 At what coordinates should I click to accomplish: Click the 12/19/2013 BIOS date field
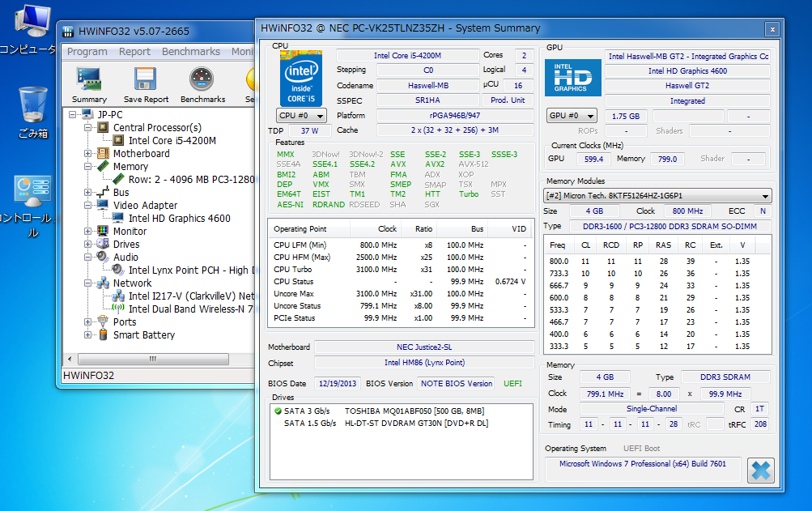[x=337, y=384]
